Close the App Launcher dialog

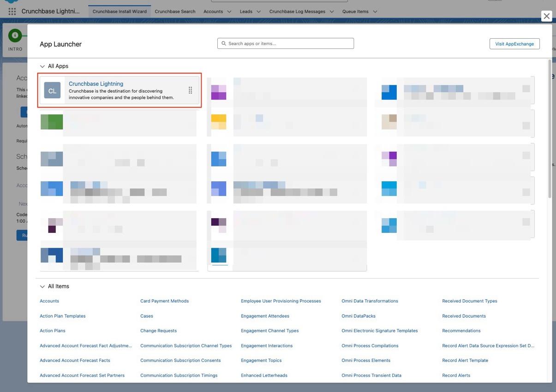tap(546, 16)
